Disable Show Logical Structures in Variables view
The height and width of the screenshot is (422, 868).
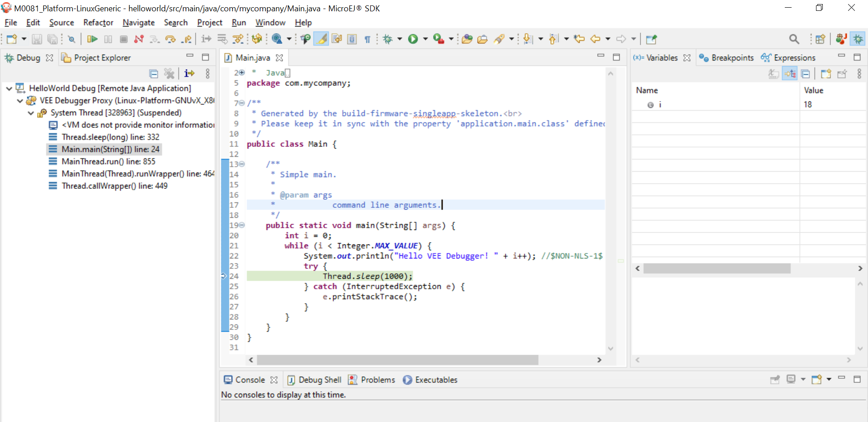pos(790,73)
